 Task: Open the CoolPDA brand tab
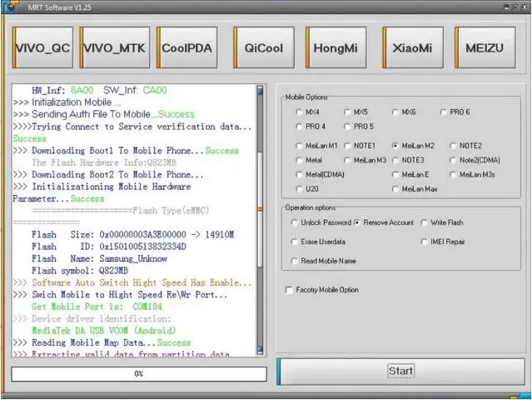pyautogui.click(x=186, y=47)
